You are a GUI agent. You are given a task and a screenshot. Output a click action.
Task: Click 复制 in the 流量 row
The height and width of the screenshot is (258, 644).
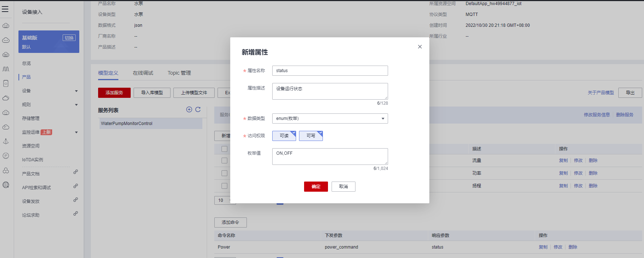[564, 161]
